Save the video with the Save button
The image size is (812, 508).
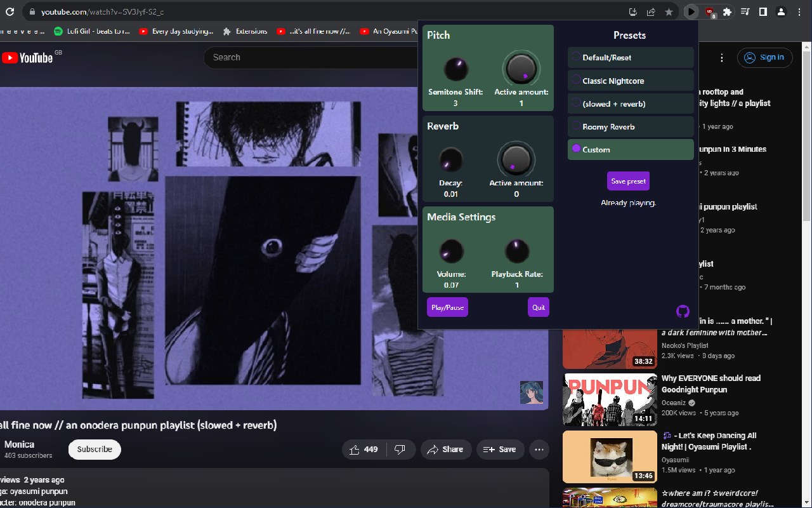[x=501, y=449]
